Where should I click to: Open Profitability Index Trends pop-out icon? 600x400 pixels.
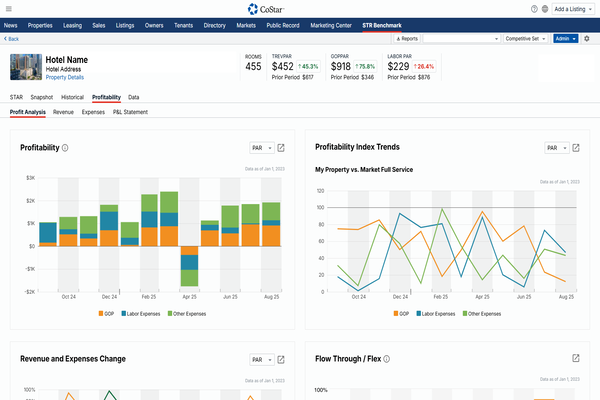coord(575,148)
